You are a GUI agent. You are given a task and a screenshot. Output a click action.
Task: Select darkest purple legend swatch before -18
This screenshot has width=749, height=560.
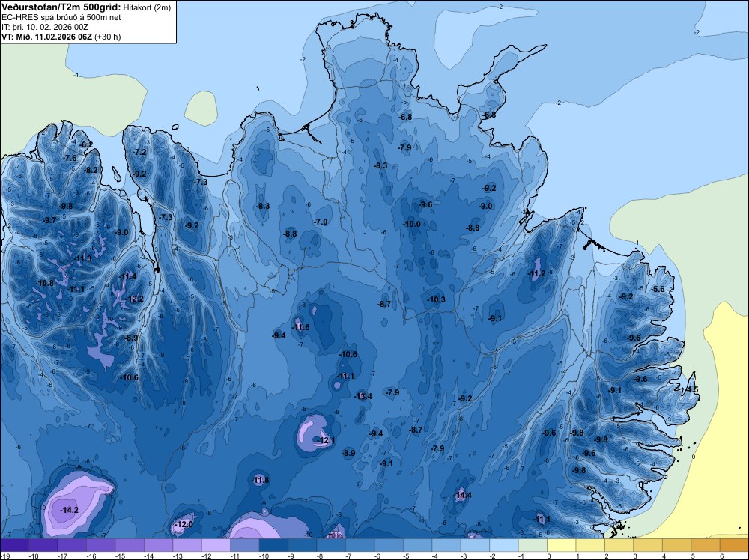point(14,545)
